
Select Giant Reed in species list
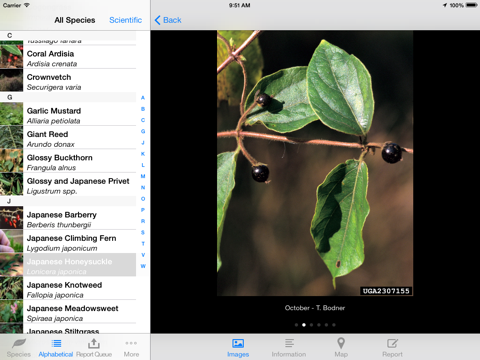point(68,138)
